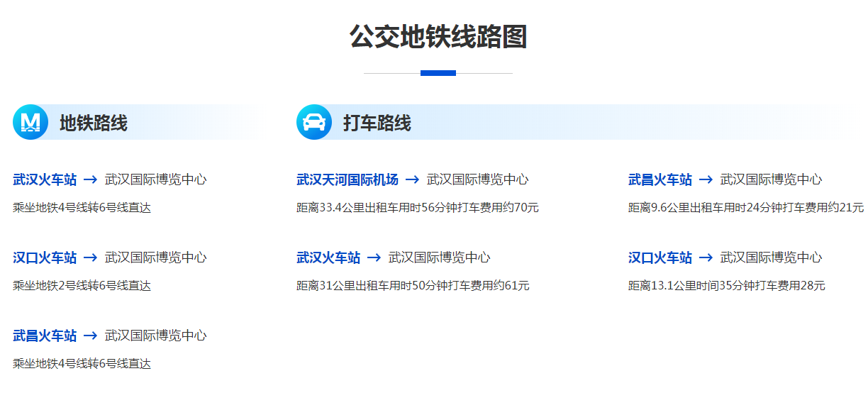Open 武汉火车站 link under metro routes
The height and width of the screenshot is (393, 868).
tap(45, 179)
